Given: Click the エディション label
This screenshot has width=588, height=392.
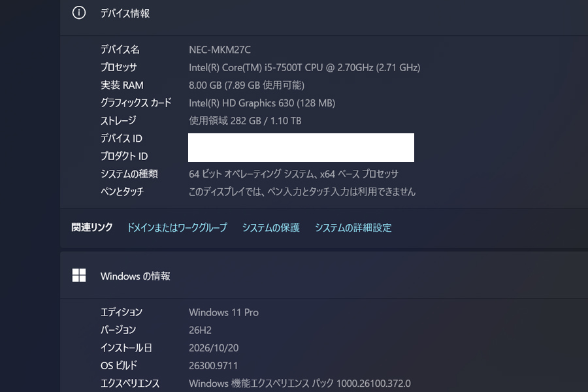Looking at the screenshot, I should [121, 312].
